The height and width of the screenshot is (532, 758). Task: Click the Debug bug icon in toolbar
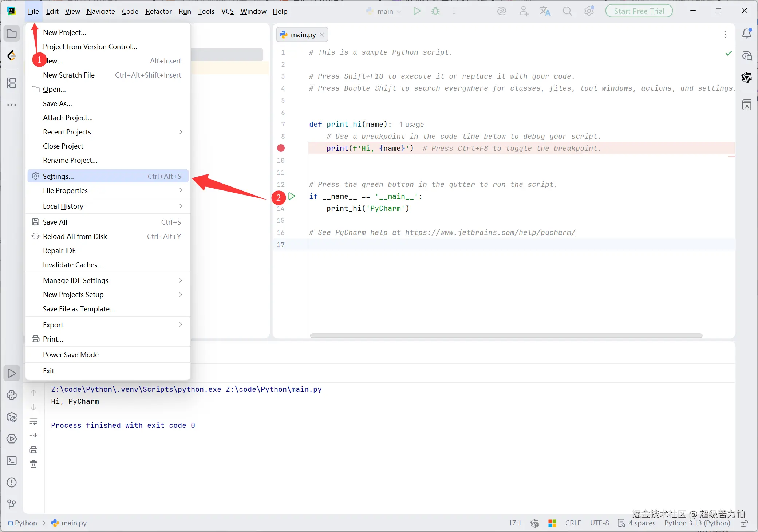tap(435, 11)
